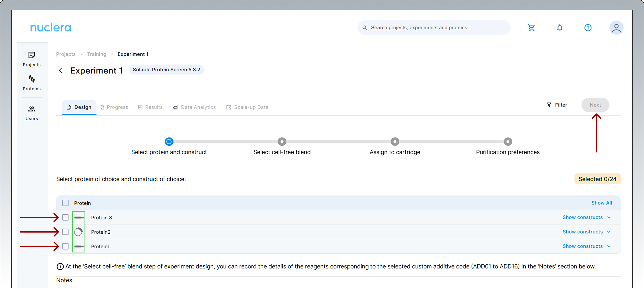Open the help question mark icon
The width and height of the screenshot is (644, 288).
tap(588, 28)
